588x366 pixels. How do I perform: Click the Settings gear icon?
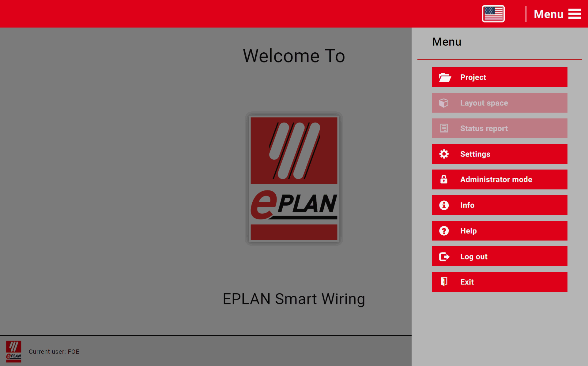(444, 154)
